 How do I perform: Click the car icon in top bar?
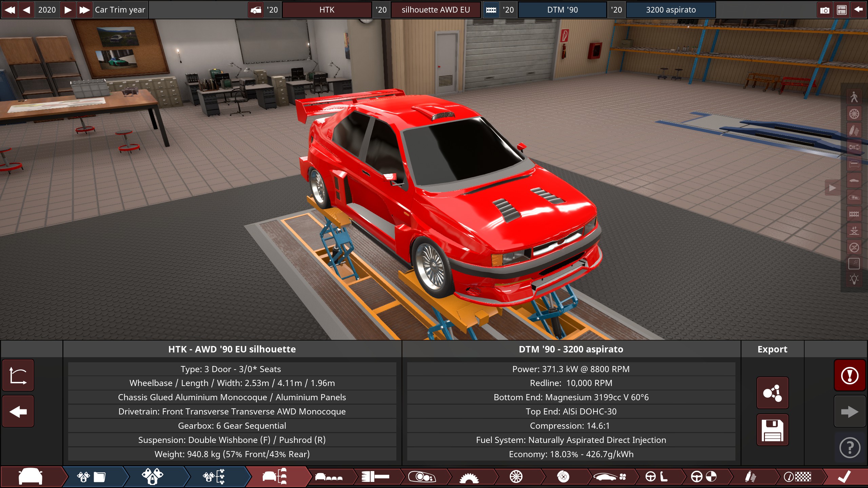(x=256, y=10)
